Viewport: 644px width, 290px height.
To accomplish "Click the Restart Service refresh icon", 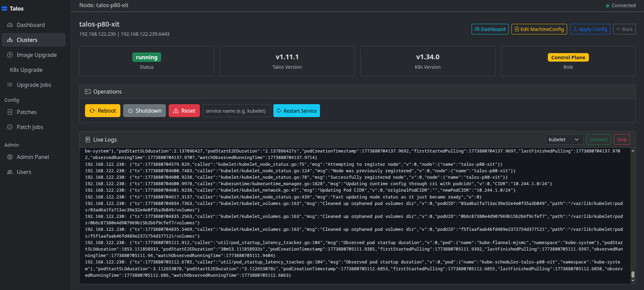I will [279, 111].
